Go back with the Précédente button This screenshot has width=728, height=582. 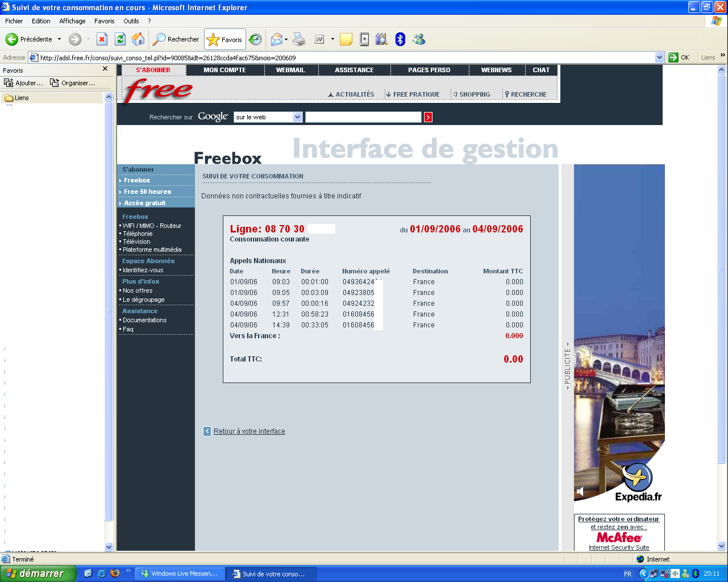point(30,39)
